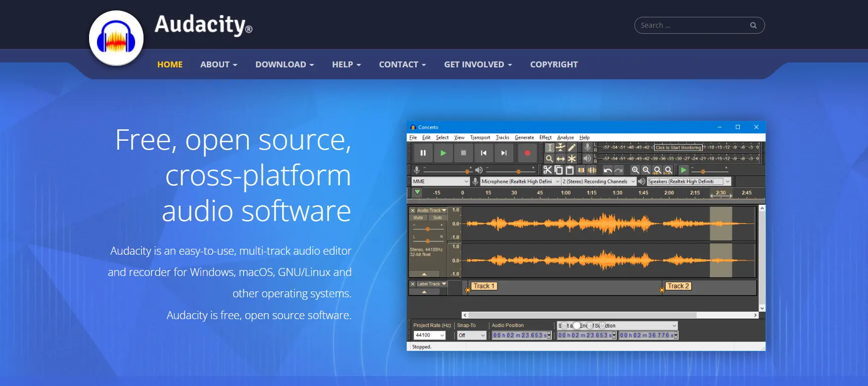868x386 pixels.
Task: Click the Audio Track gain slider
Action: [x=428, y=228]
